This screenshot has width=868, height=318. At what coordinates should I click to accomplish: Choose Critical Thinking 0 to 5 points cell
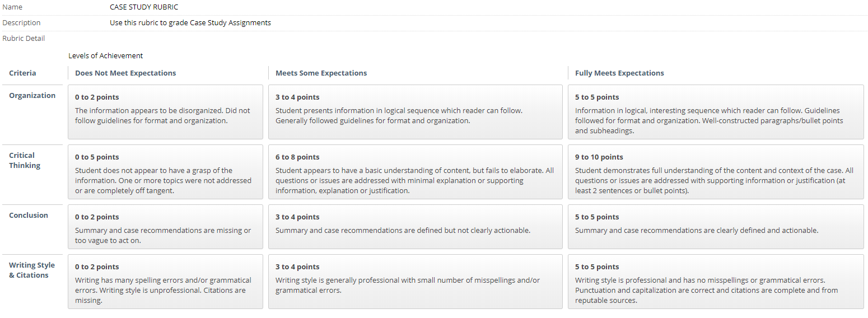point(165,172)
